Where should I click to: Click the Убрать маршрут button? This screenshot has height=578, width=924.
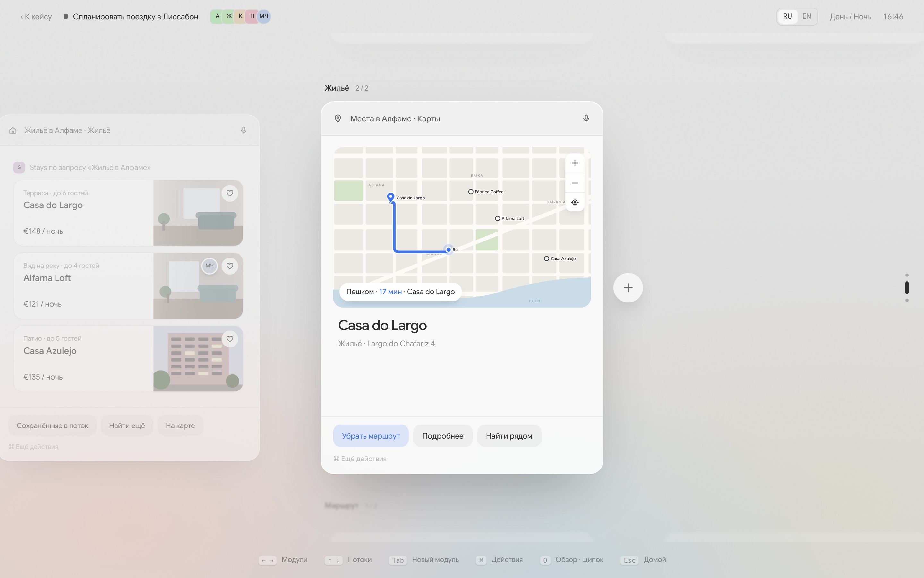coord(371,436)
